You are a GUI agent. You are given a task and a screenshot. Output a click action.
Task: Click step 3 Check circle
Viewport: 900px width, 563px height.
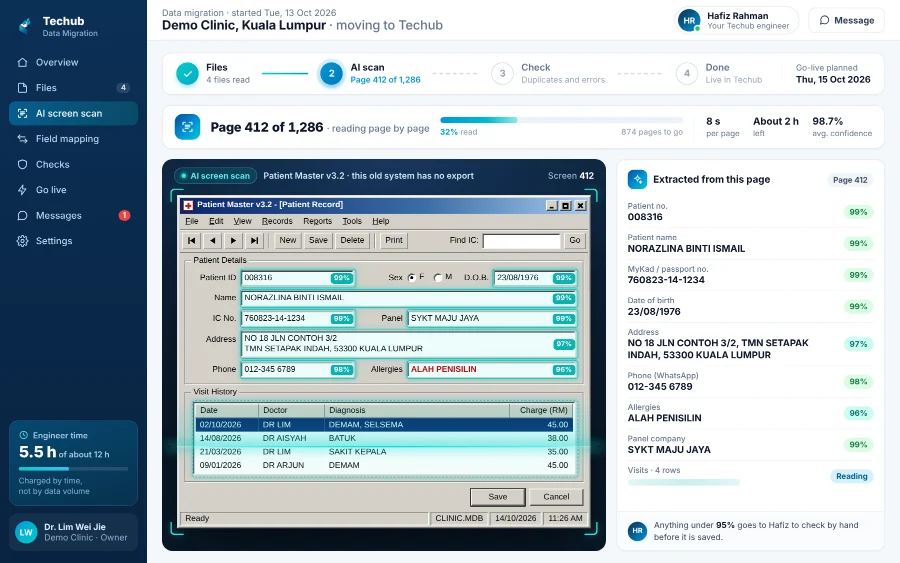pyautogui.click(x=502, y=73)
